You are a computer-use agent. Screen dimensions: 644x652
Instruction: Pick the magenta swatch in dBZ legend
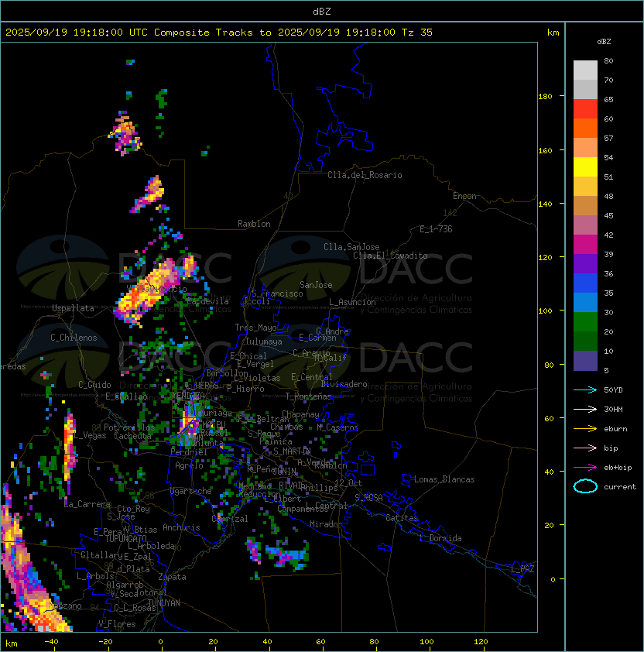[585, 245]
